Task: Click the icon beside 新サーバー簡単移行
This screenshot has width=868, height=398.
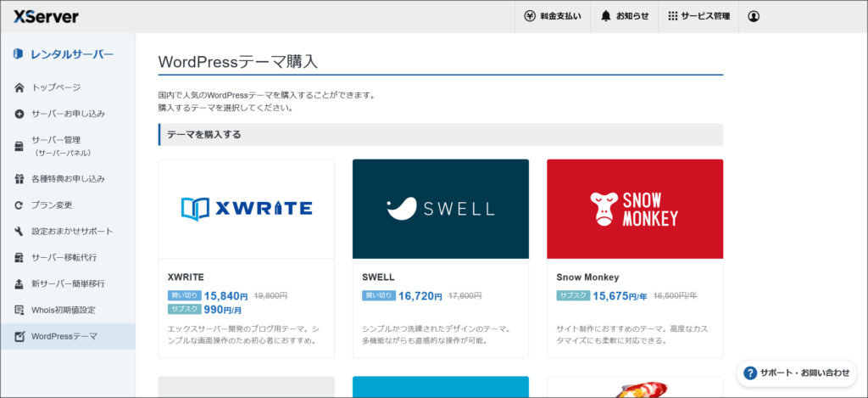Action: point(19,283)
